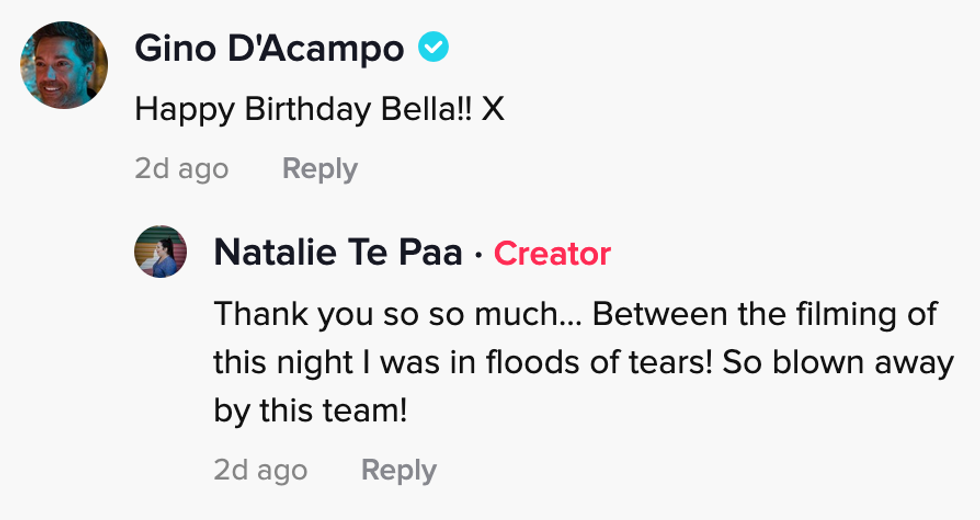This screenshot has width=980, height=520.
Task: Open the Natalie Te Paa username link
Action: pos(338,254)
